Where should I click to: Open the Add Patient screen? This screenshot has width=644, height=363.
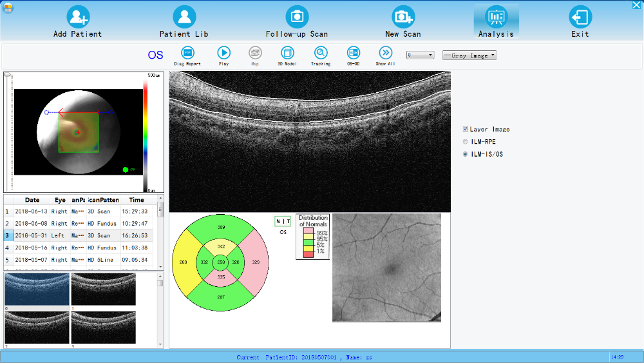tap(78, 22)
